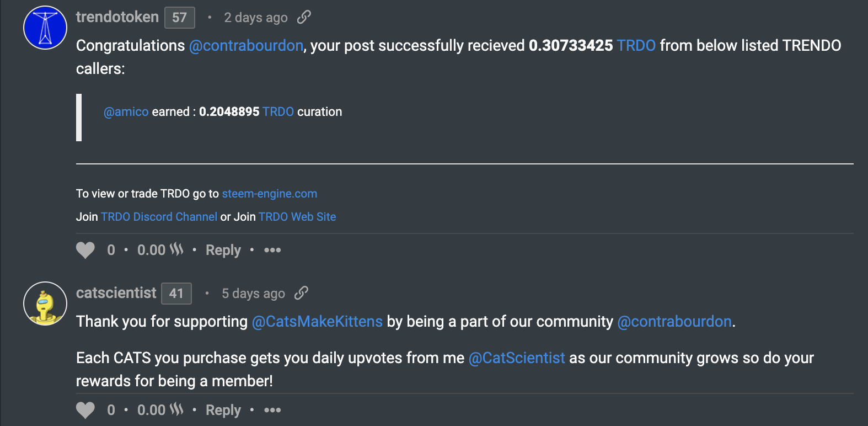The width and height of the screenshot is (868, 426).
Task: Open the TRDO Web Site link
Action: [297, 216]
